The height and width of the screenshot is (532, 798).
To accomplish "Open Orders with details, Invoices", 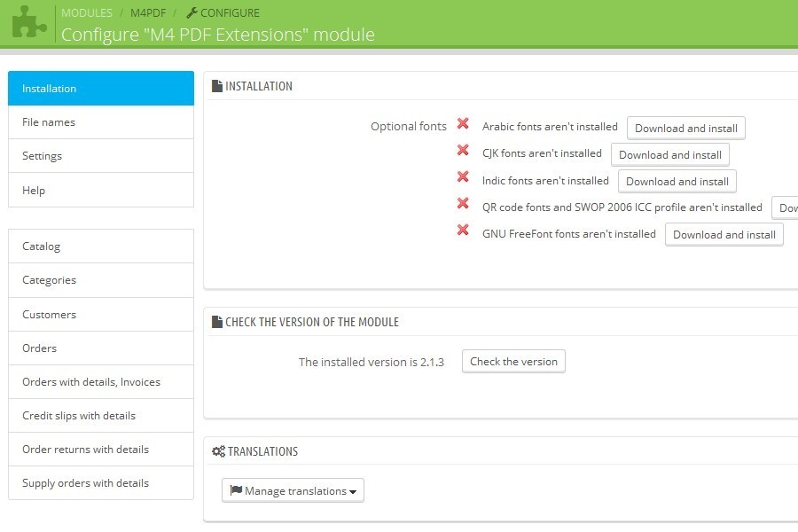I will point(101,382).
